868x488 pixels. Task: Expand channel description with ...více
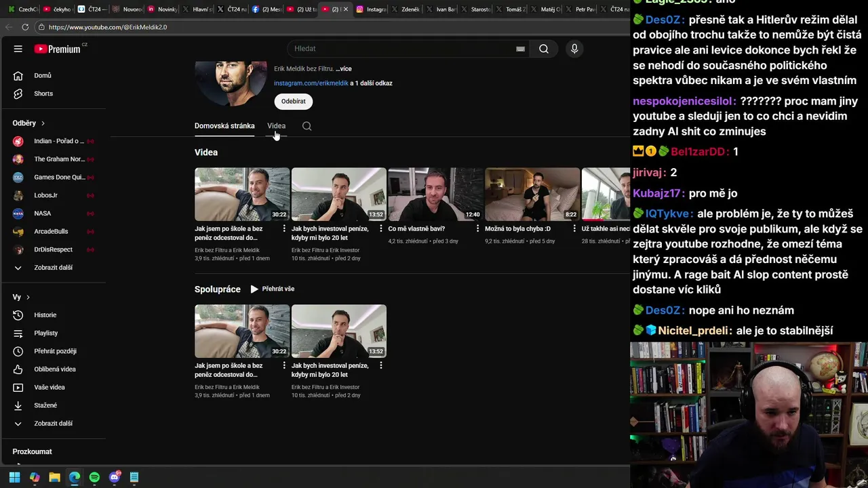tap(343, 68)
